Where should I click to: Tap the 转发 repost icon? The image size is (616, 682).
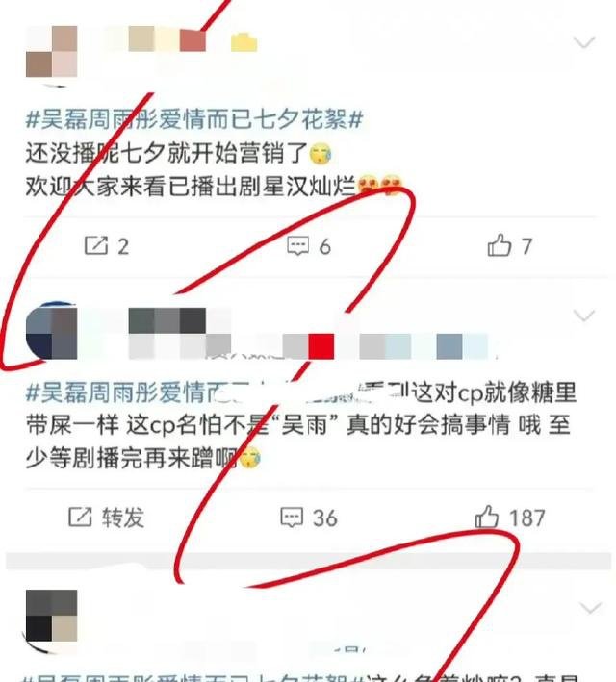pos(106,518)
